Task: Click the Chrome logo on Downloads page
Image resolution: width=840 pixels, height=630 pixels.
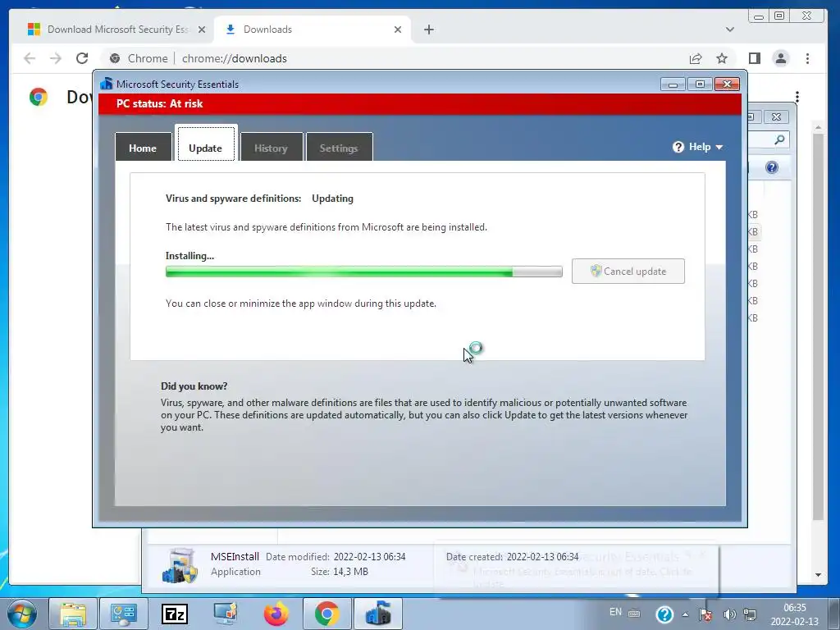Action: pyautogui.click(x=38, y=97)
